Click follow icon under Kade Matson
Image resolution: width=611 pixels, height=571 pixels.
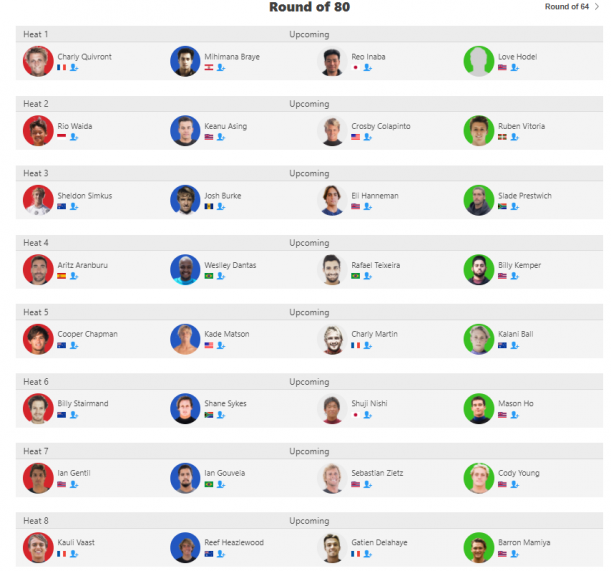point(221,346)
